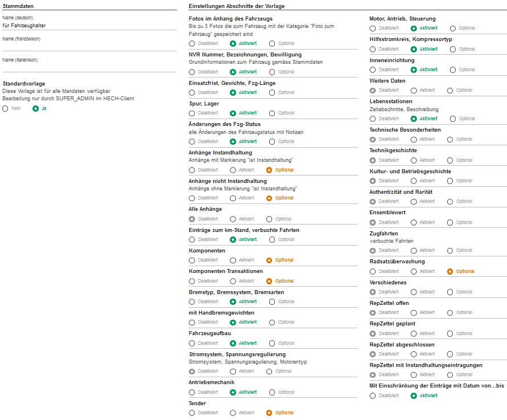The image size is (507, 420).
Task: Set Tender to Aktiviert
Action: 233,413
